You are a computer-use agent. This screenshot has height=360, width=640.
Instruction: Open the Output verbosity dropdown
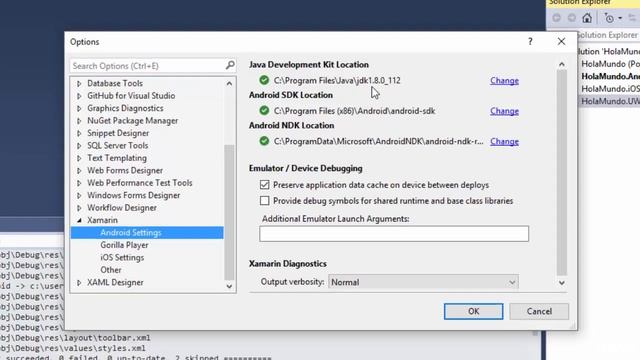point(423,282)
